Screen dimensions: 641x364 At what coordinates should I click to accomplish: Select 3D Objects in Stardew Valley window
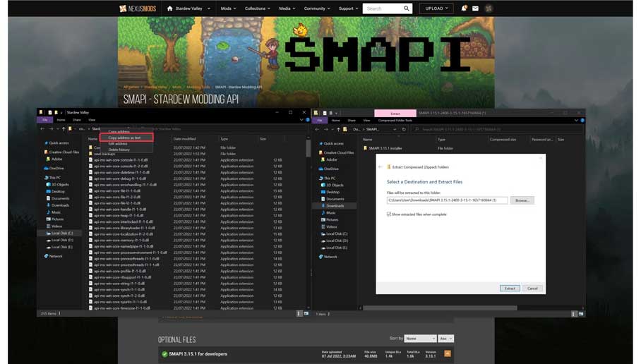58,185
